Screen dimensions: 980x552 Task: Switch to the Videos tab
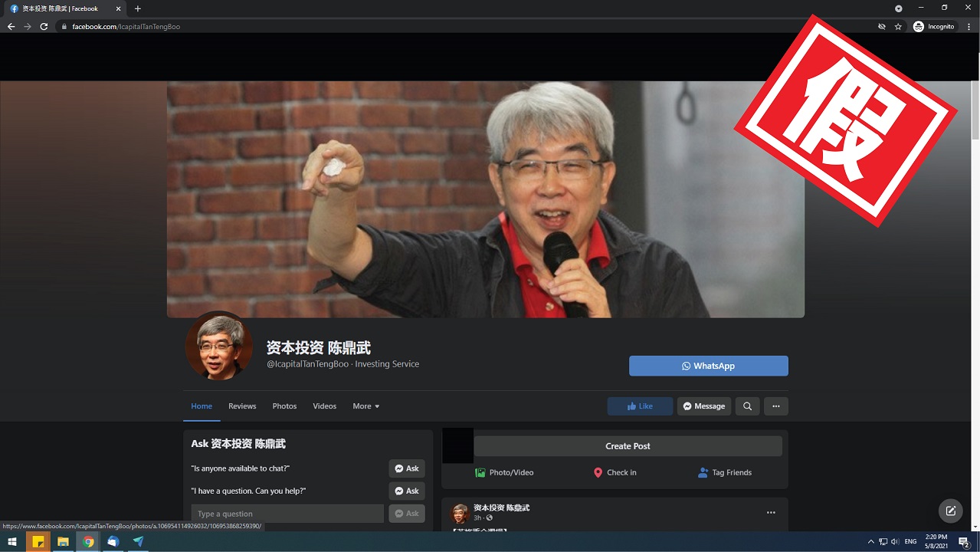325,406
